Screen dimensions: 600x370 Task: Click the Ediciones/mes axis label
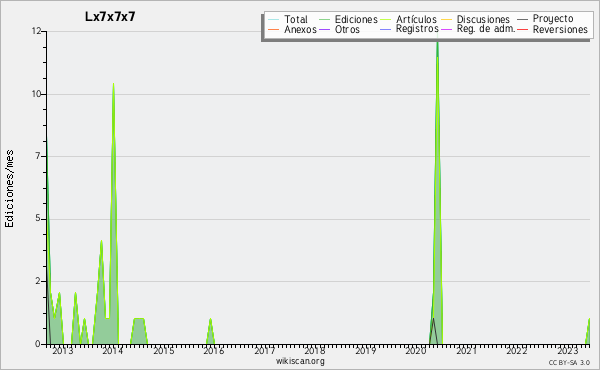pyautogui.click(x=9, y=189)
